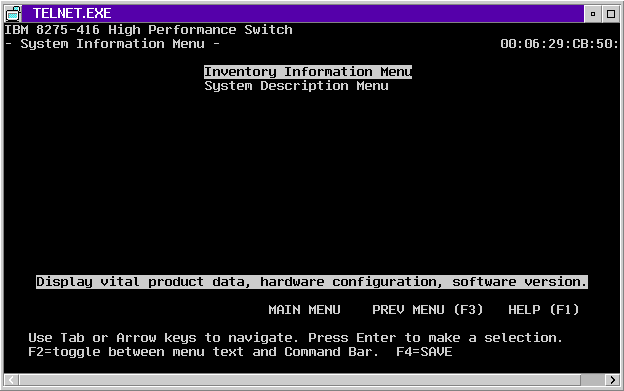Click the 'Display vital product data' description line

[312, 282]
